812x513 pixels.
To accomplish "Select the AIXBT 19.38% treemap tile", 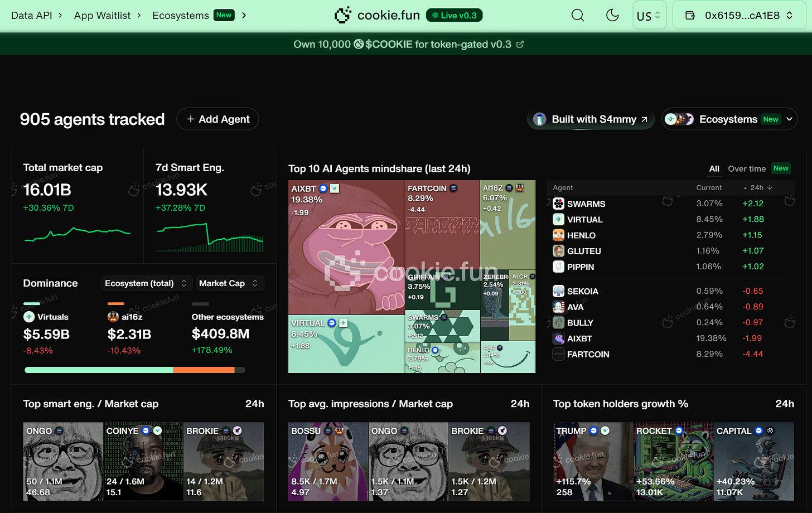I will (x=346, y=247).
